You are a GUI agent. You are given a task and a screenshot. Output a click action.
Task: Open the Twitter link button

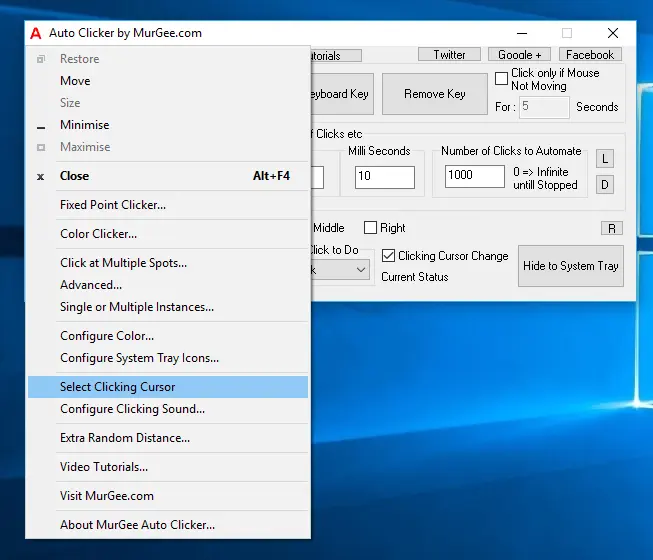pos(449,55)
